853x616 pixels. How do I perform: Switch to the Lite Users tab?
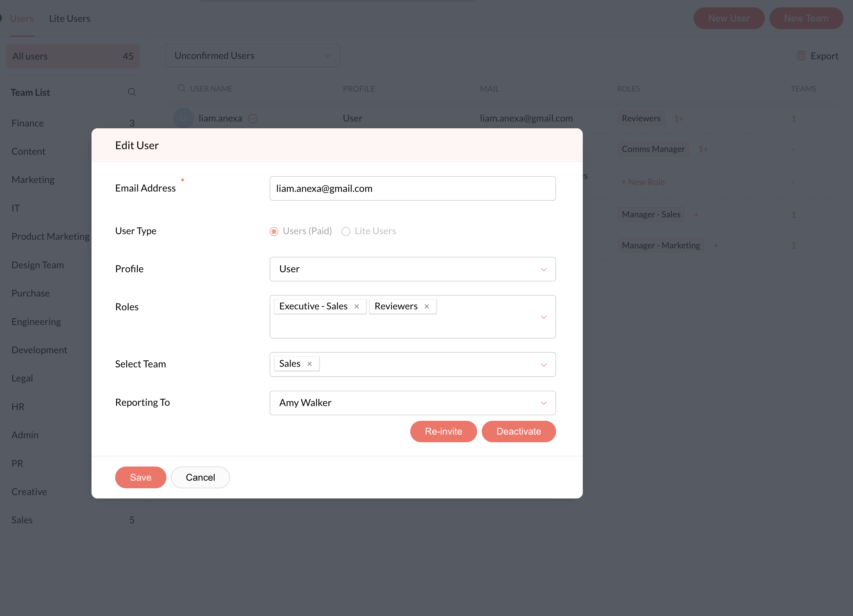click(x=70, y=18)
